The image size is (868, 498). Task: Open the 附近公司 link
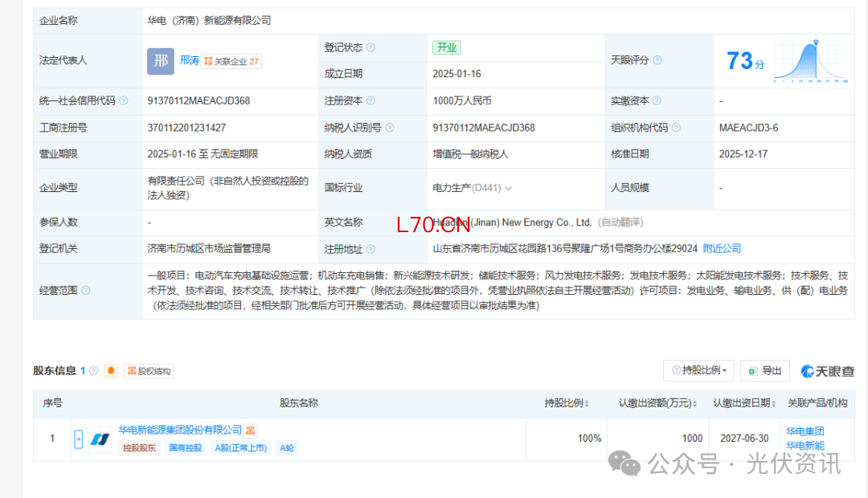[x=722, y=248]
